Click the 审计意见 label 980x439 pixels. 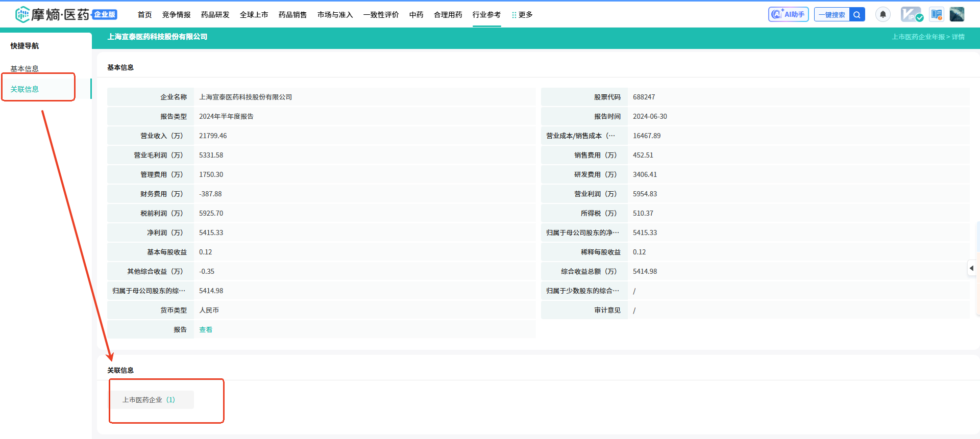[x=607, y=310]
